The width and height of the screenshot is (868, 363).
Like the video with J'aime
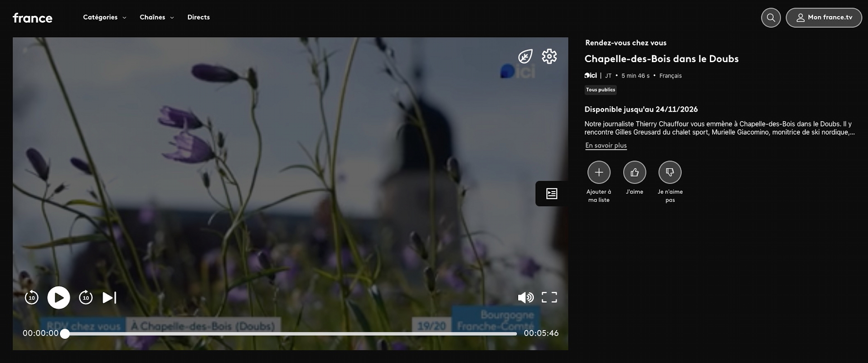click(634, 172)
